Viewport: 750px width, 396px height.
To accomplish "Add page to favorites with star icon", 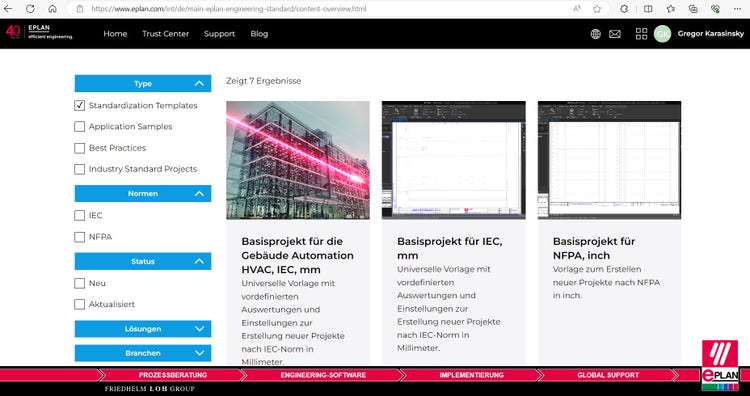I will [x=597, y=9].
